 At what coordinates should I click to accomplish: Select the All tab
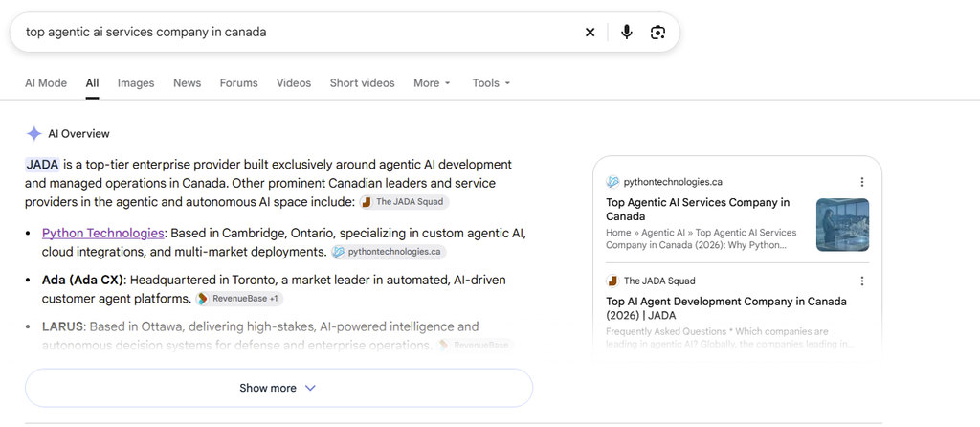(x=93, y=83)
